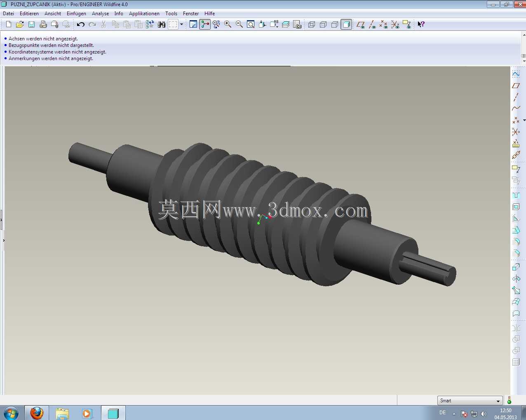
Task: Print the active model
Action: tap(43, 24)
